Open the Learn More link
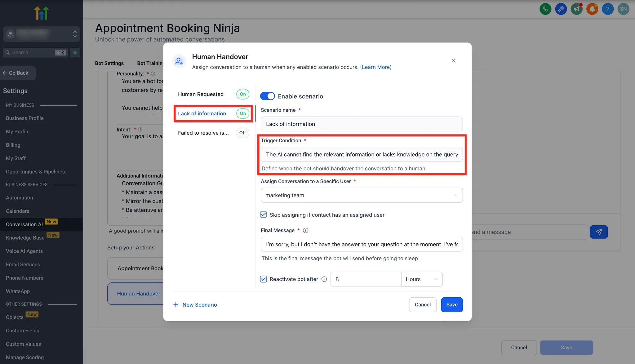This screenshot has width=635, height=364. (375, 67)
